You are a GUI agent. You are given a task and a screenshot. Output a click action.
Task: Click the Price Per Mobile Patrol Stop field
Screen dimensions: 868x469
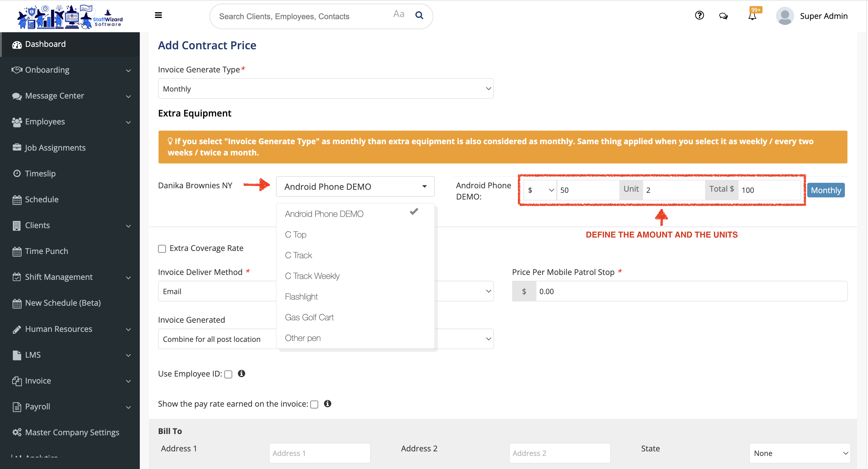[x=691, y=291]
